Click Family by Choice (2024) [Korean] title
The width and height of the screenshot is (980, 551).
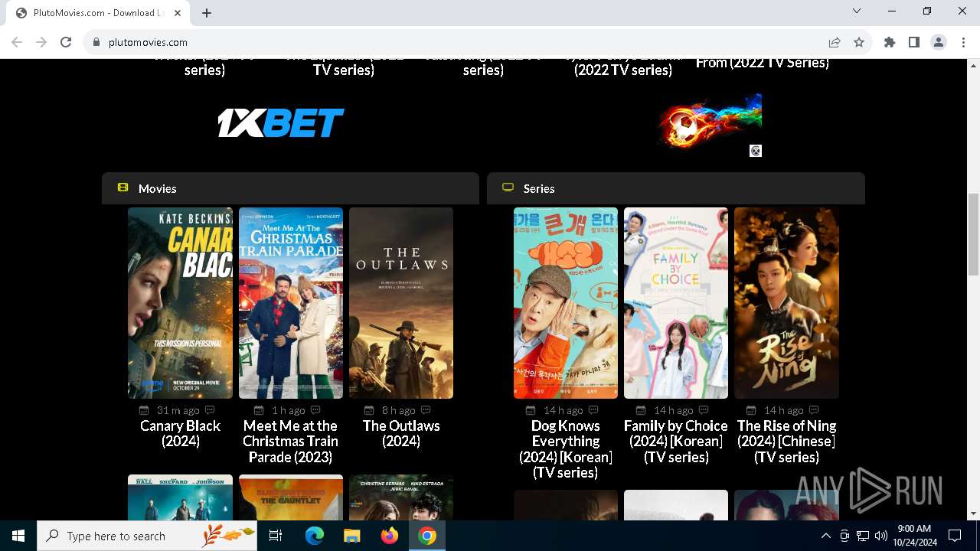tap(676, 441)
